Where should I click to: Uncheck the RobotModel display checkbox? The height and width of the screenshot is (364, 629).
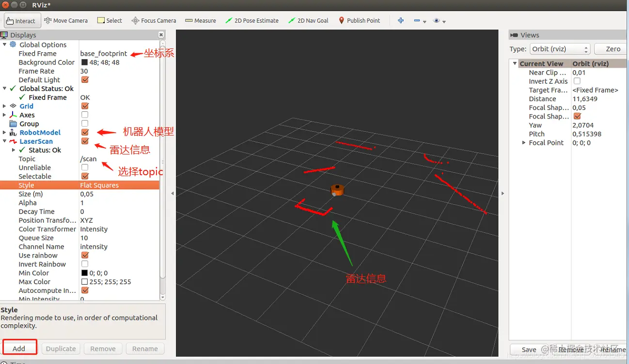tap(85, 132)
